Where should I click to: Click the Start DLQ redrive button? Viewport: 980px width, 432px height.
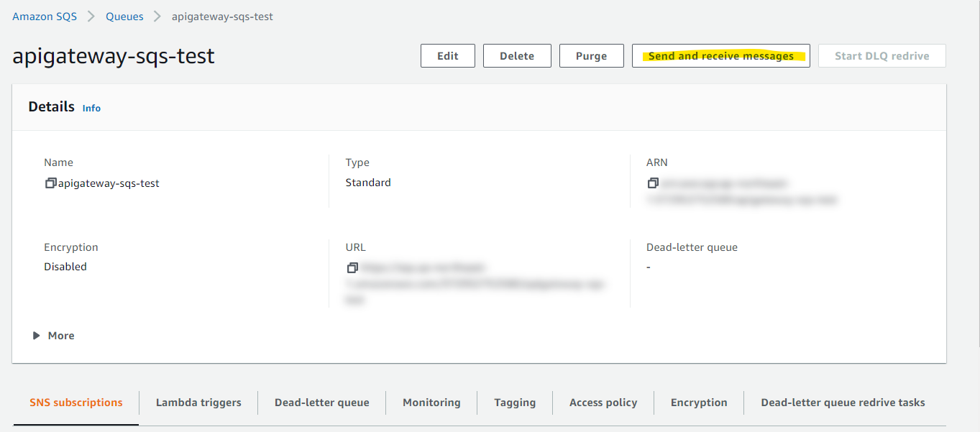(x=881, y=55)
